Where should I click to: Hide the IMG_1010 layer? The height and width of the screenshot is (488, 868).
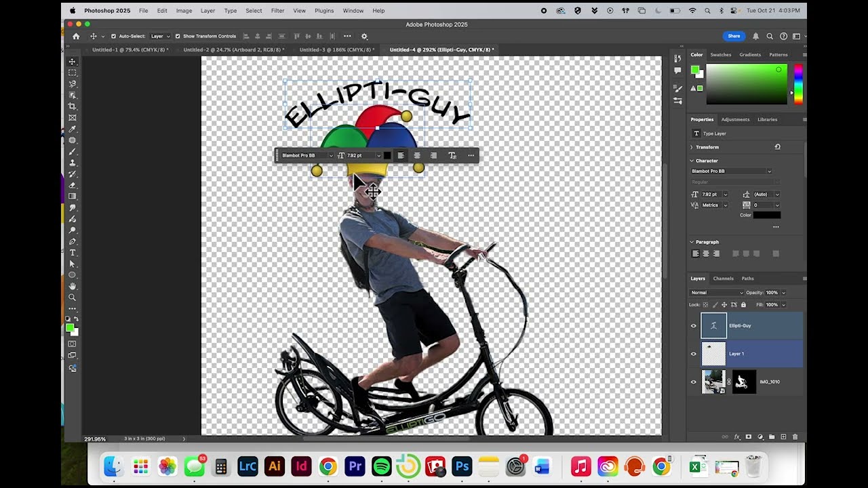point(693,382)
